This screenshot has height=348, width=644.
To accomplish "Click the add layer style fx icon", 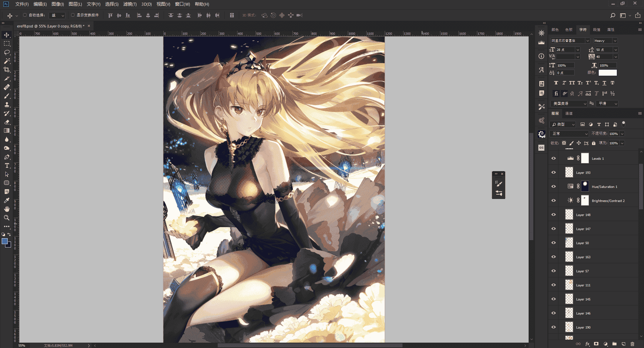I will 587,344.
